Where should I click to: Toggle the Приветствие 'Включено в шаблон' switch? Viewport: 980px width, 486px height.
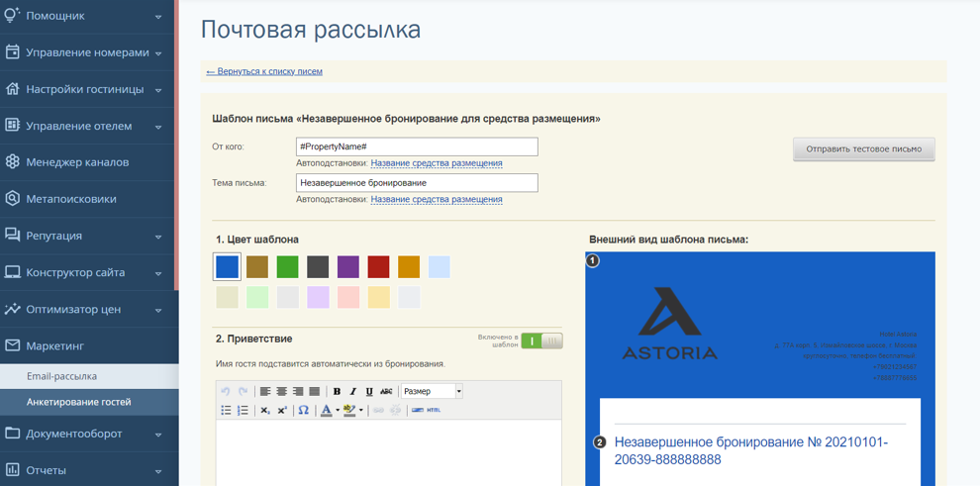coord(541,340)
